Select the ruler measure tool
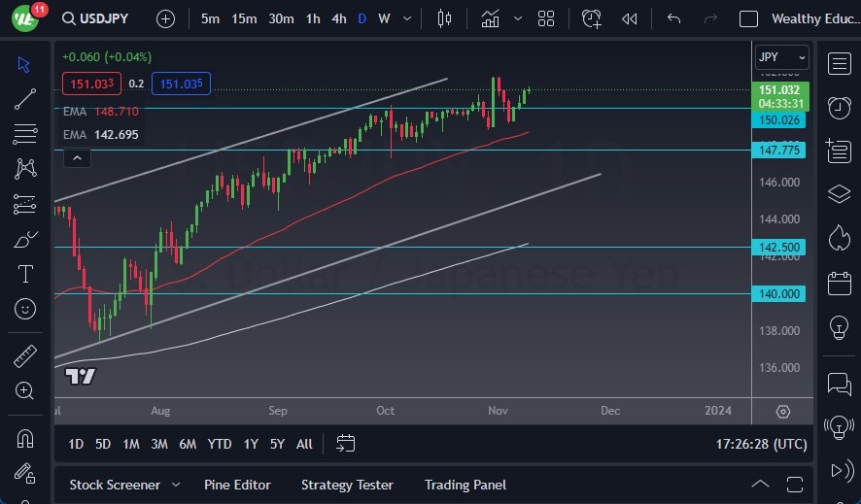The image size is (861, 504). 25,356
